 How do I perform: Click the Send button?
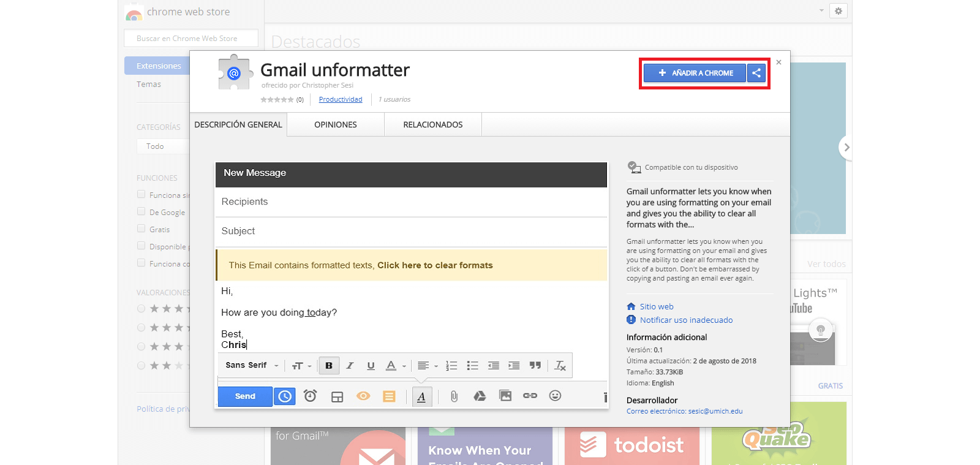coord(245,396)
